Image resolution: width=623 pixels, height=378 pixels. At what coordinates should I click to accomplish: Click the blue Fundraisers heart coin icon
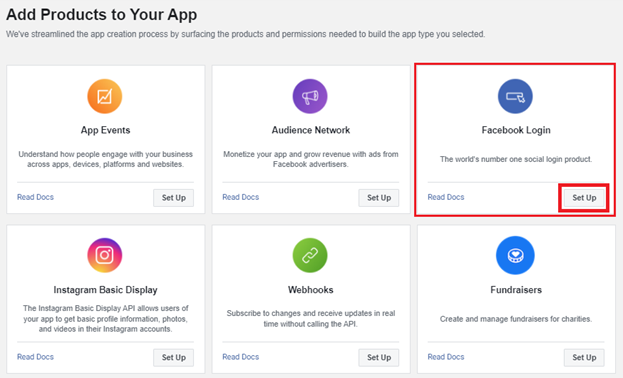[515, 255]
